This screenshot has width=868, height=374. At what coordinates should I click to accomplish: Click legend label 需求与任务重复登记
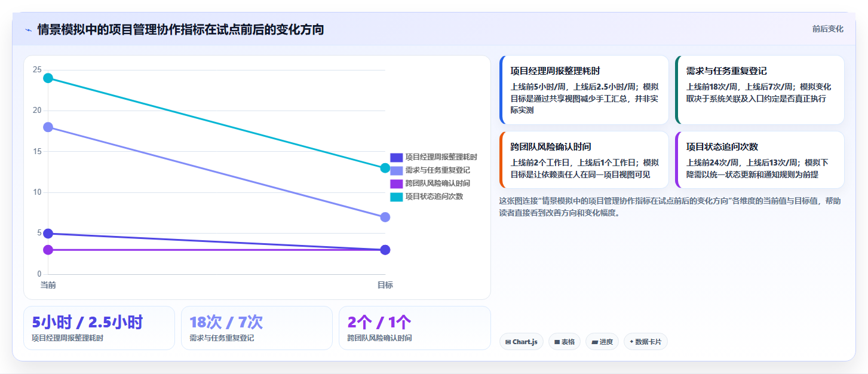pos(437,170)
